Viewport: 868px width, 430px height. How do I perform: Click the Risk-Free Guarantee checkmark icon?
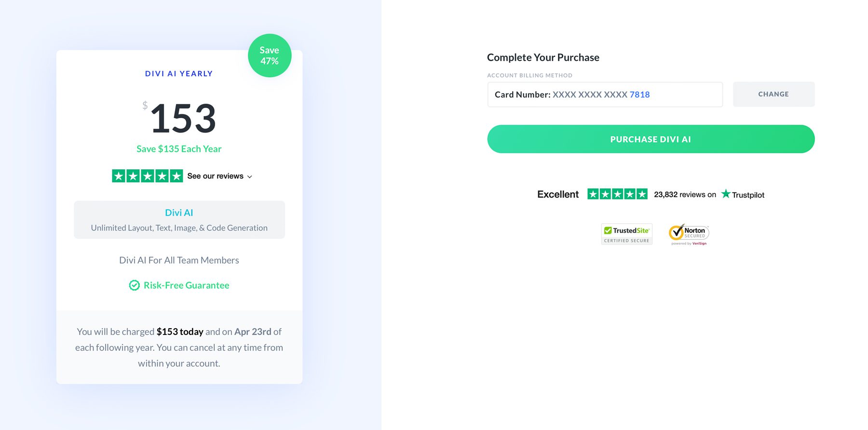134,285
